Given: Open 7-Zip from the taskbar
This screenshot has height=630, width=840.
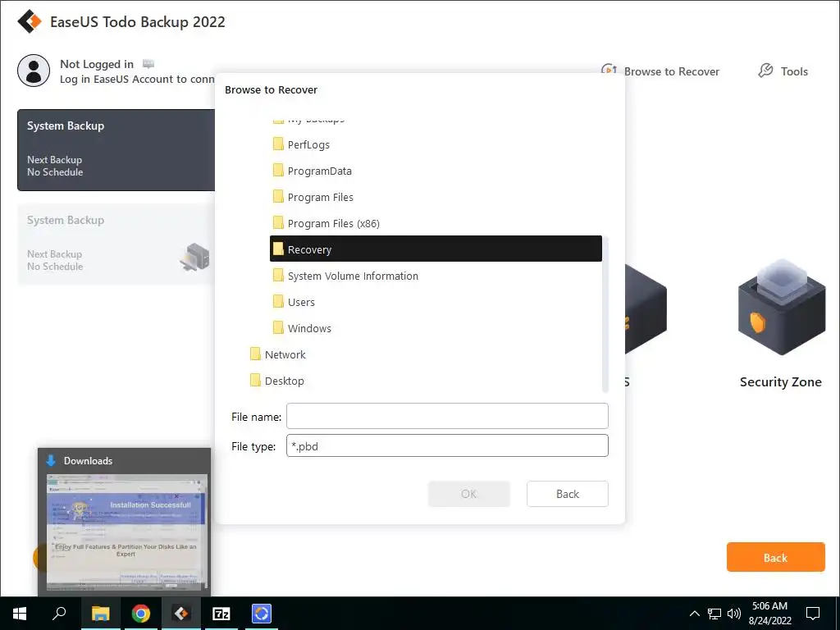Looking at the screenshot, I should click(221, 614).
